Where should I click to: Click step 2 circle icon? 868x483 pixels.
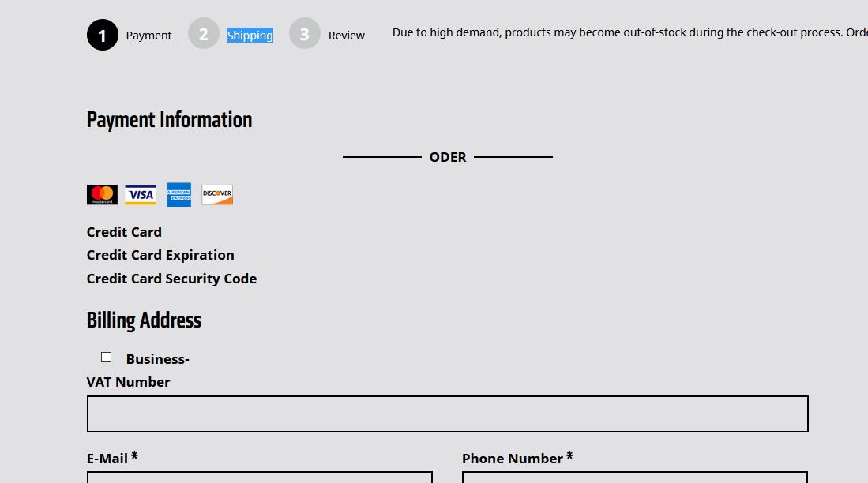pyautogui.click(x=204, y=34)
